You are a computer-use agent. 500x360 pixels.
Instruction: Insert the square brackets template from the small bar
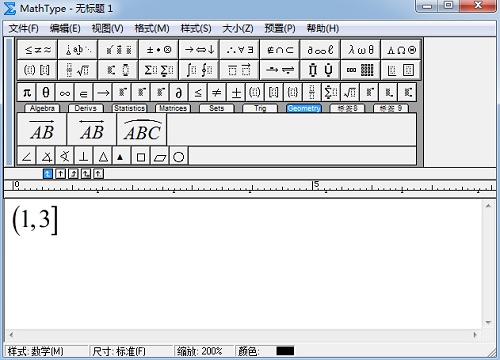(274, 92)
